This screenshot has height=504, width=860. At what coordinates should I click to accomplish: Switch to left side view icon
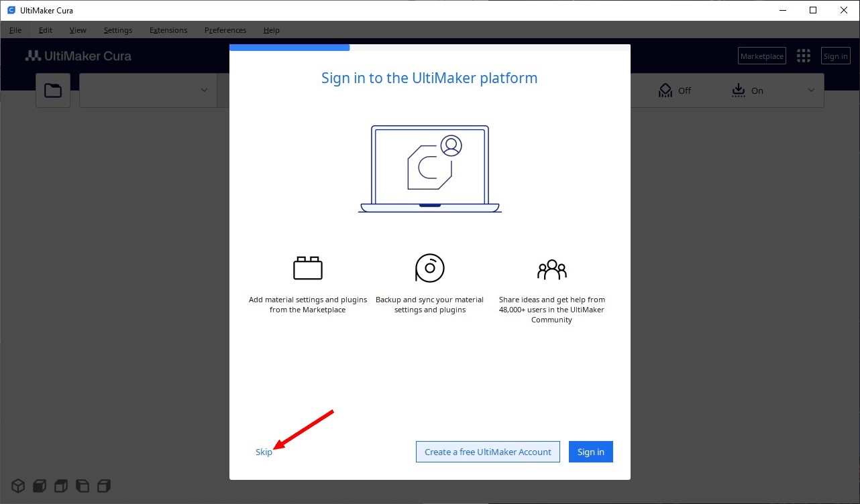83,485
